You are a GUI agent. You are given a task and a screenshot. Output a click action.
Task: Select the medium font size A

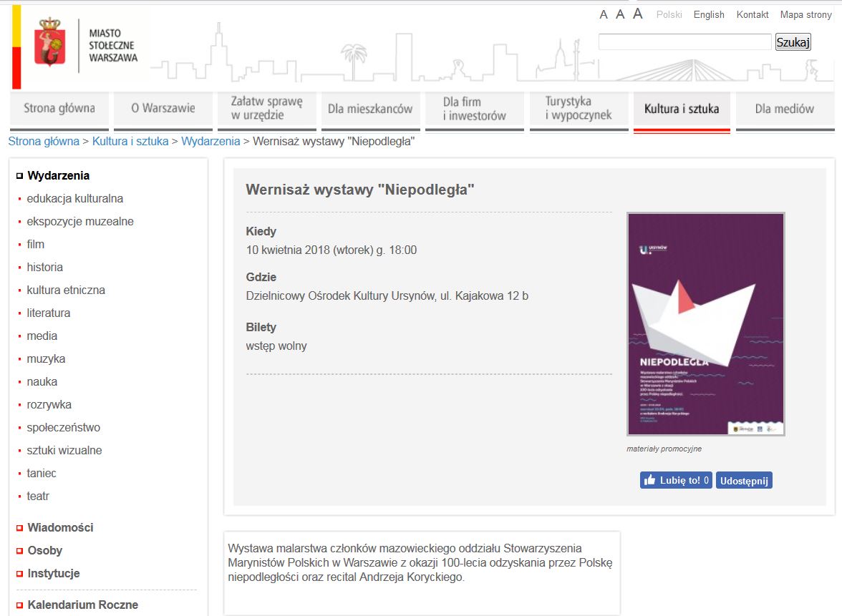620,14
